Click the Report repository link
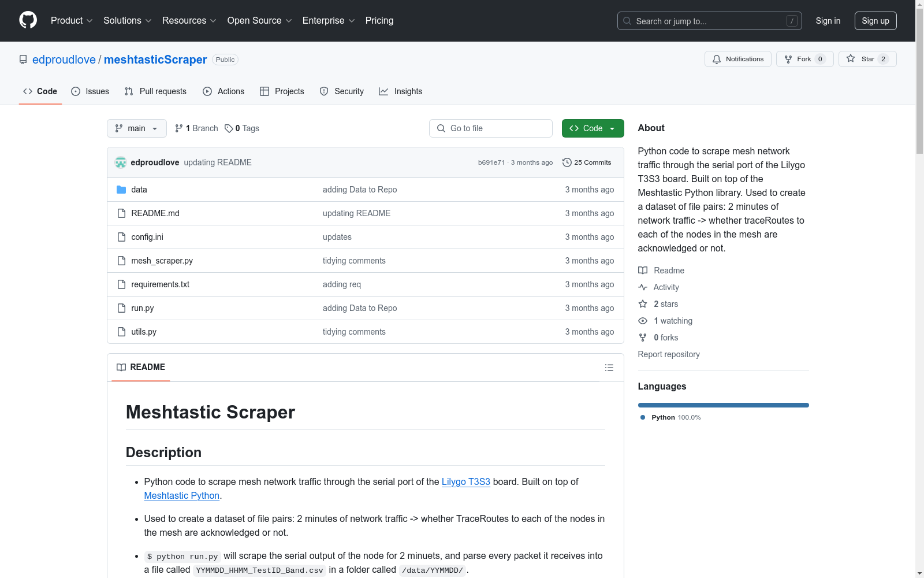Screen dimensions: 924x578 pyautogui.click(x=669, y=354)
